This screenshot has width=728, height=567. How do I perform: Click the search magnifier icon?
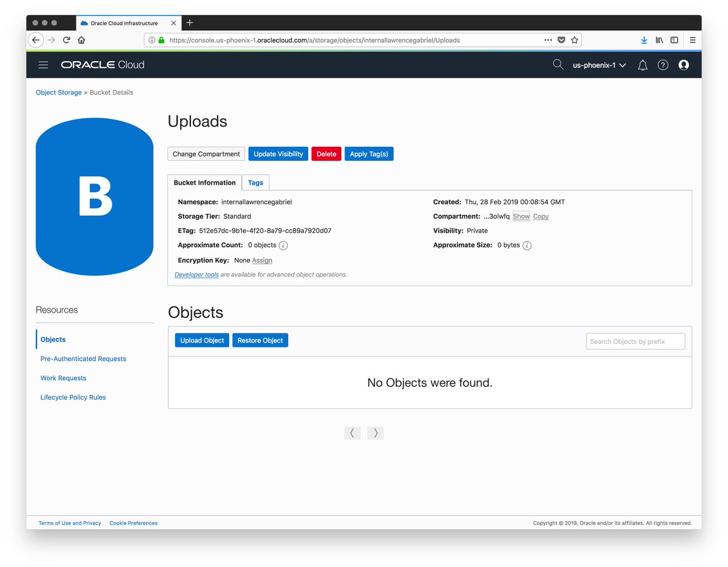click(x=558, y=64)
